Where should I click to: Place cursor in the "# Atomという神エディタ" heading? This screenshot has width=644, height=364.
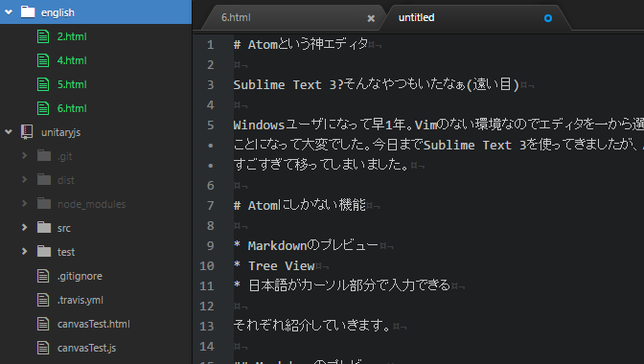[301, 44]
